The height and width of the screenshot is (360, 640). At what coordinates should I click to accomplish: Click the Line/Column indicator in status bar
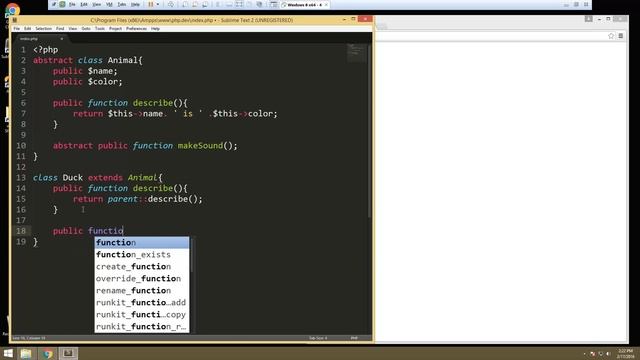[x=29, y=338]
